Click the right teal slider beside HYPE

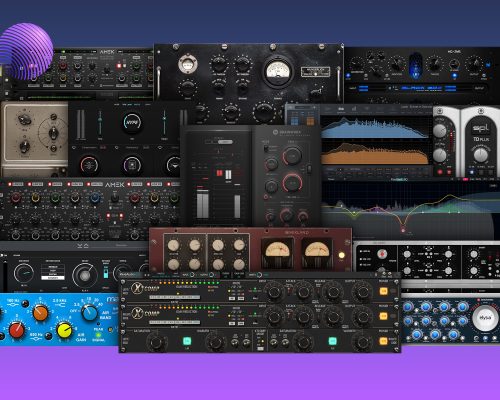coord(164,123)
